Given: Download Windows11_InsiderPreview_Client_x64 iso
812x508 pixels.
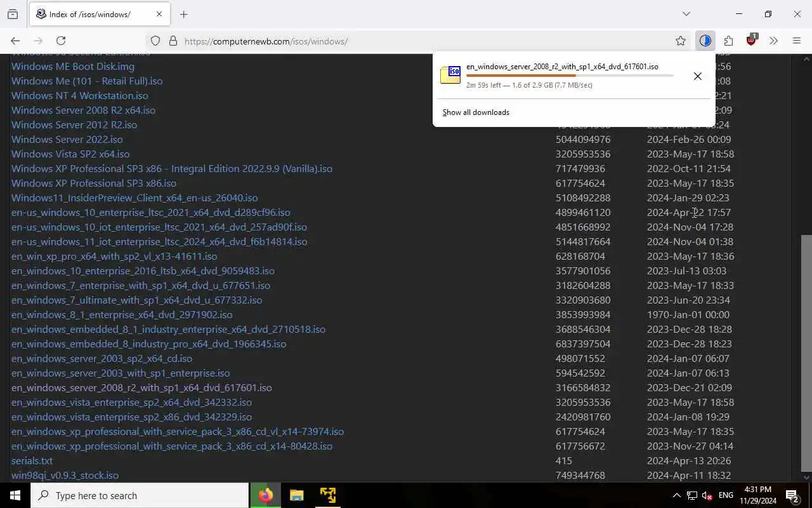Looking at the screenshot, I should tap(134, 197).
